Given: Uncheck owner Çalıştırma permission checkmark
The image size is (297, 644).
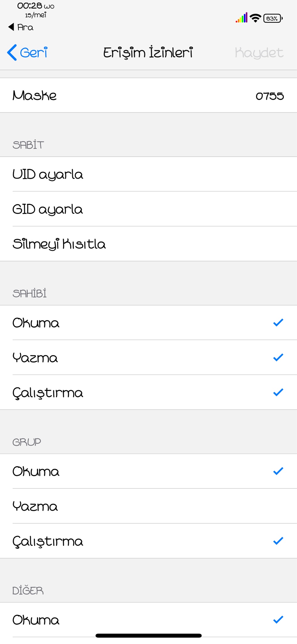Looking at the screenshot, I should coord(278,392).
